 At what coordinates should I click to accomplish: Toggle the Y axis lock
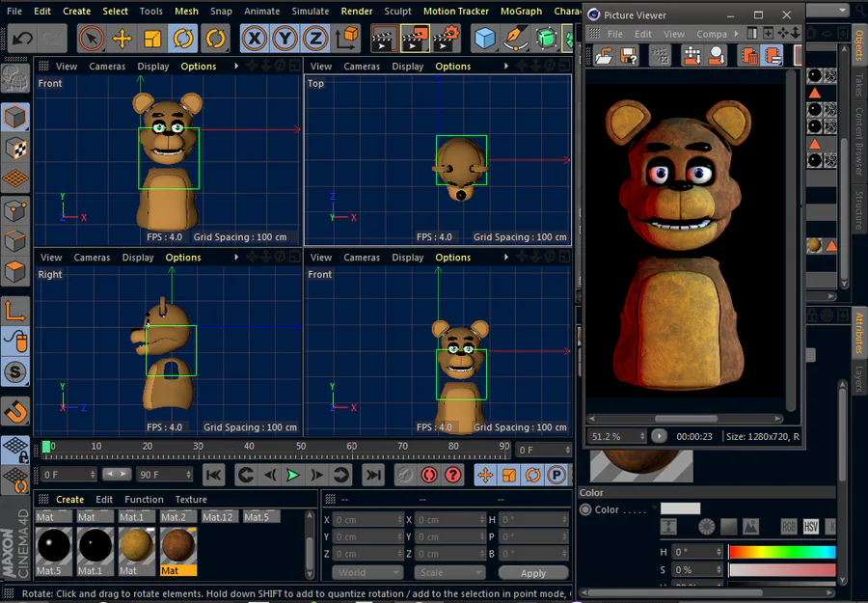pos(285,39)
